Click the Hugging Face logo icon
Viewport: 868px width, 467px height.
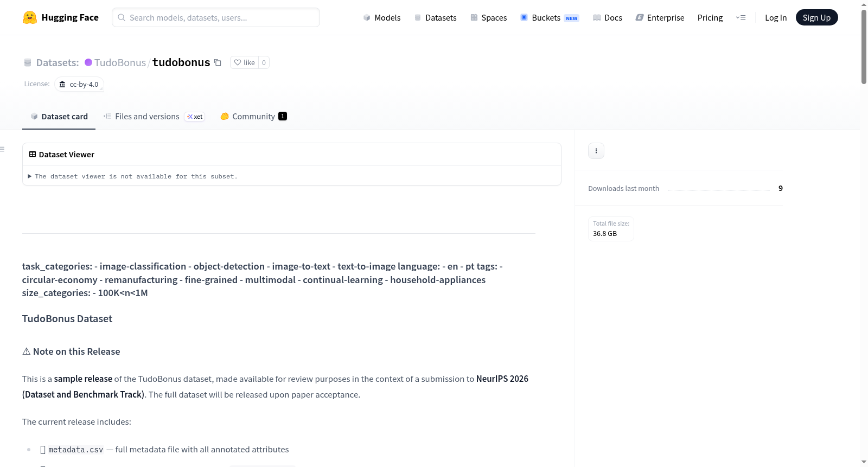click(x=29, y=17)
